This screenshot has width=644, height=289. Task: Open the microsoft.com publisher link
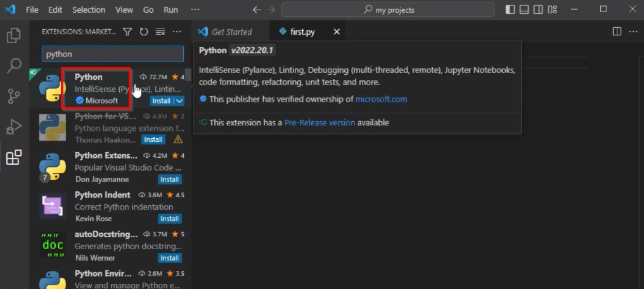[x=381, y=99]
